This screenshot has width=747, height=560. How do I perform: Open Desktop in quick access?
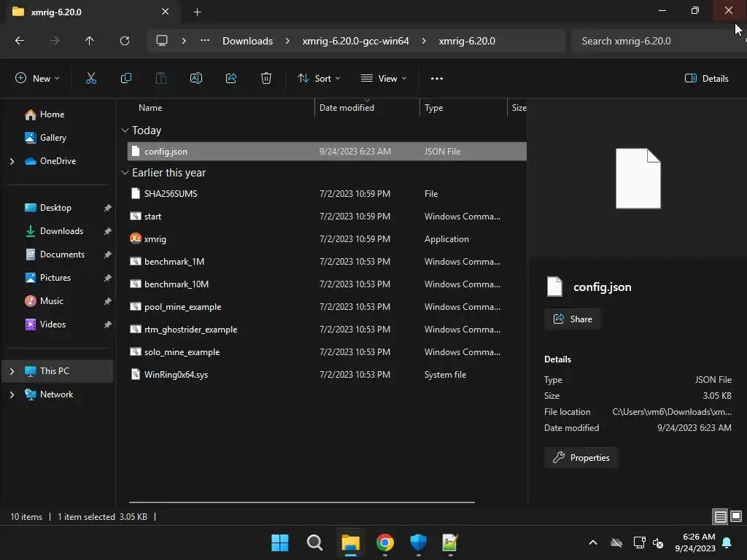(55, 208)
